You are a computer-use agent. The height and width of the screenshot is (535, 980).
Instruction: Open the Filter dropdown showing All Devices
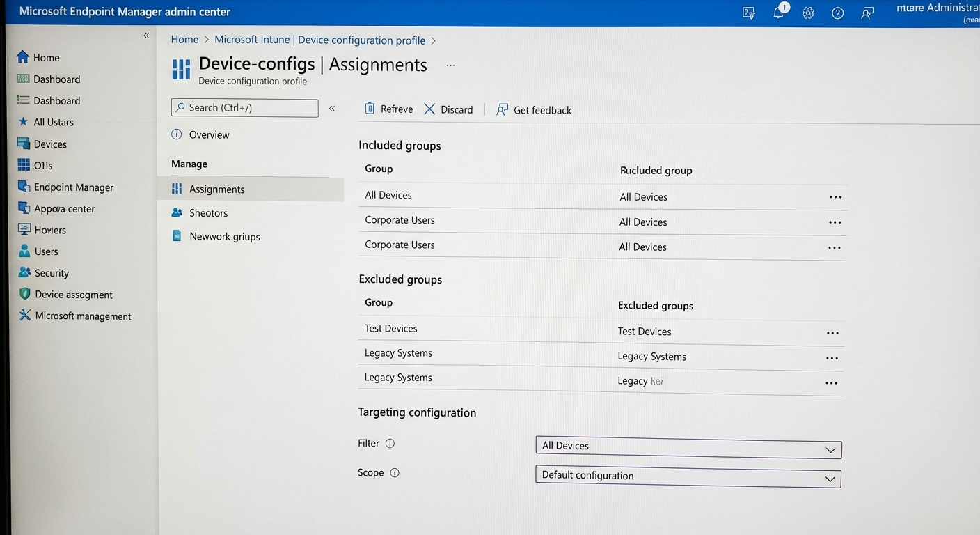click(688, 449)
